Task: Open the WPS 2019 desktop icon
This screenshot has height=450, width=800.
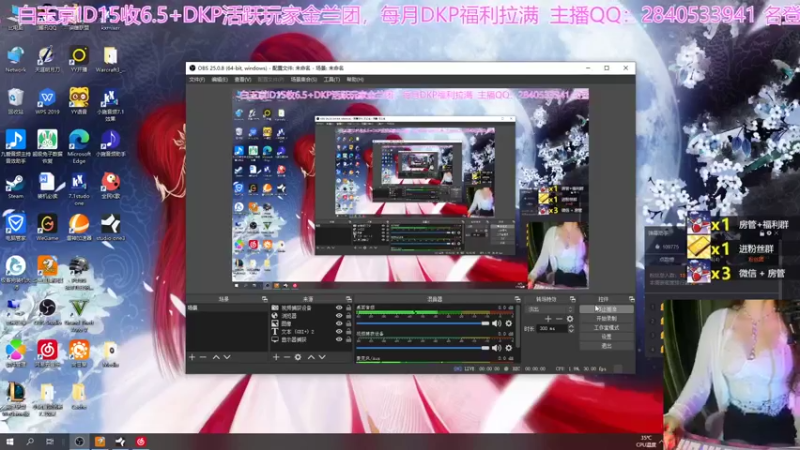Action: pos(47,101)
